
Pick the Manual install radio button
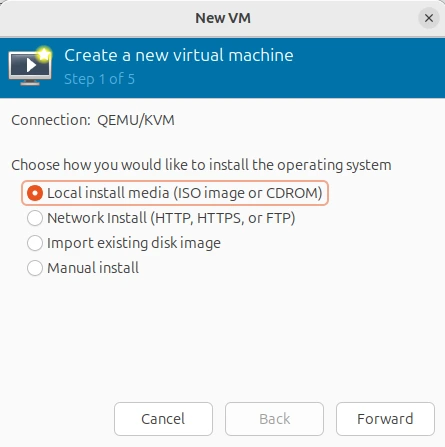[35, 268]
